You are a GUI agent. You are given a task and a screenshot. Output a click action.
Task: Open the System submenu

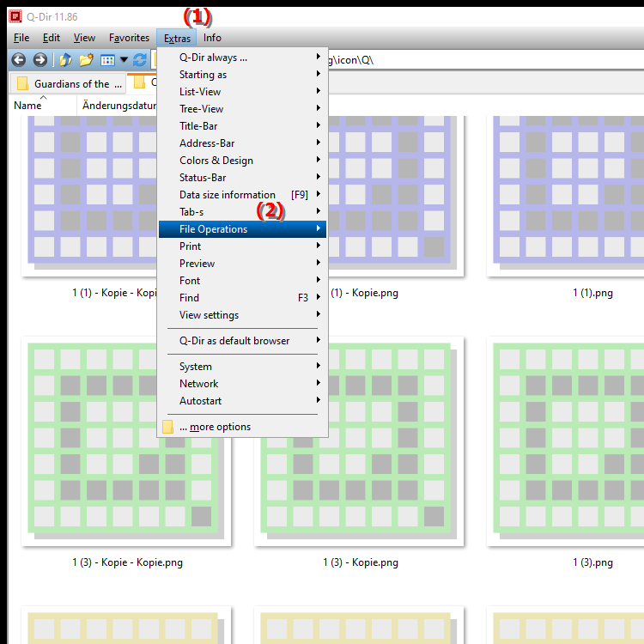tap(242, 367)
